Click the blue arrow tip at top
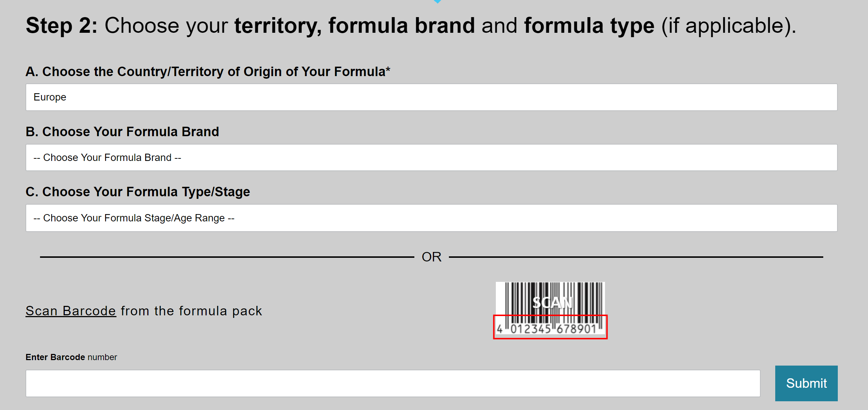 pyautogui.click(x=438, y=1)
